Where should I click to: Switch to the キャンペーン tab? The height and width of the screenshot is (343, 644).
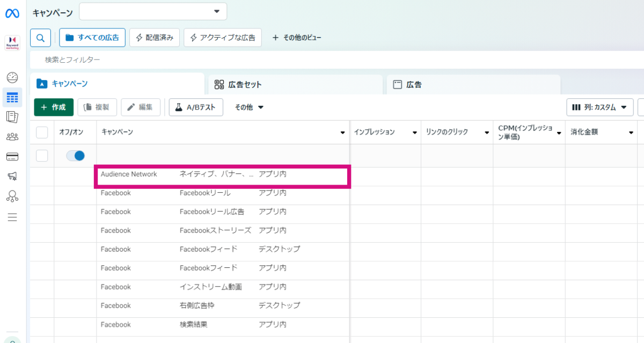pos(118,84)
